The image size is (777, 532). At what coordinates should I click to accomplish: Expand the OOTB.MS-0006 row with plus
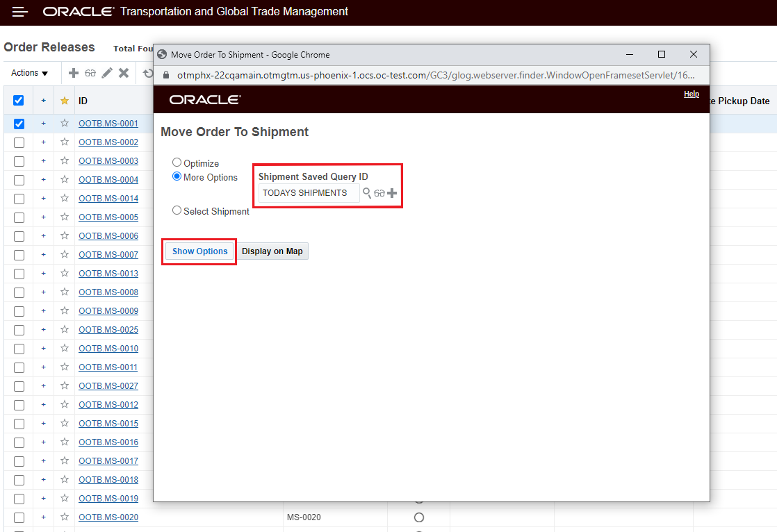coord(44,235)
